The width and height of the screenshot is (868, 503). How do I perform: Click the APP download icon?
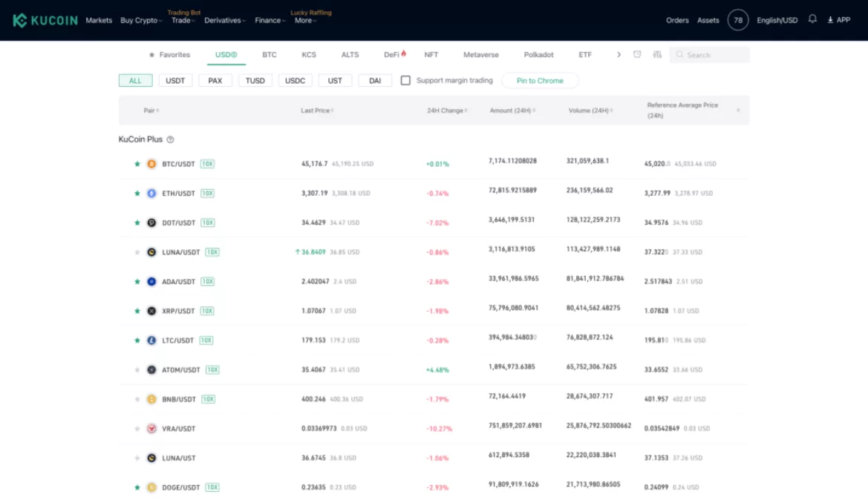(x=832, y=20)
